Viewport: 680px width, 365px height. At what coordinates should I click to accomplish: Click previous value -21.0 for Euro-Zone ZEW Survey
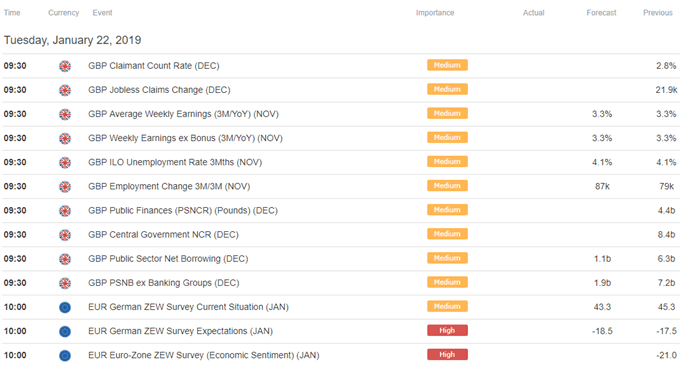[666, 355]
